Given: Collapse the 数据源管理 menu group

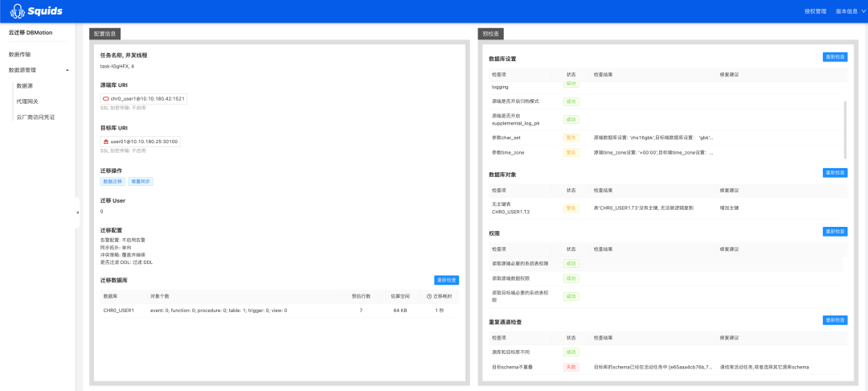Looking at the screenshot, I should tap(67, 70).
